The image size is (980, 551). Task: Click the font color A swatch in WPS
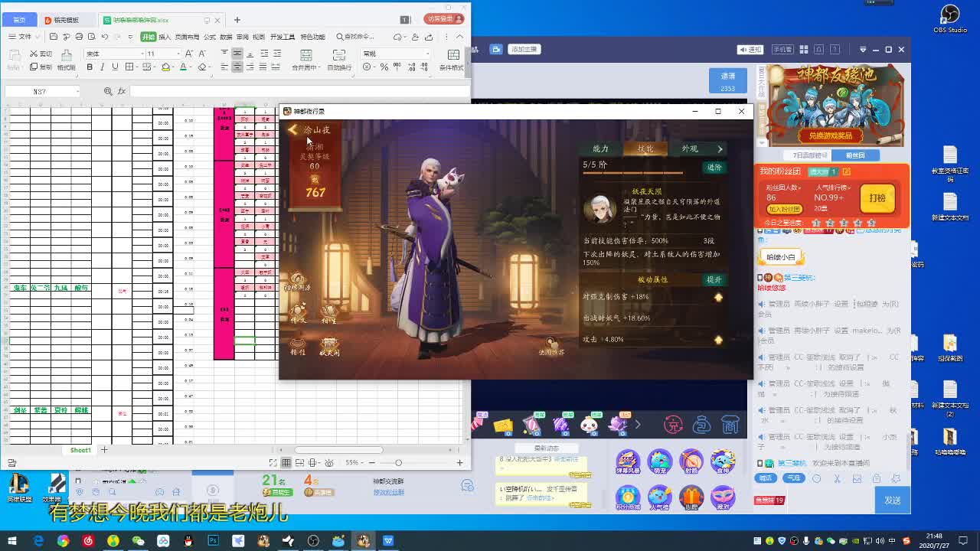(x=183, y=67)
